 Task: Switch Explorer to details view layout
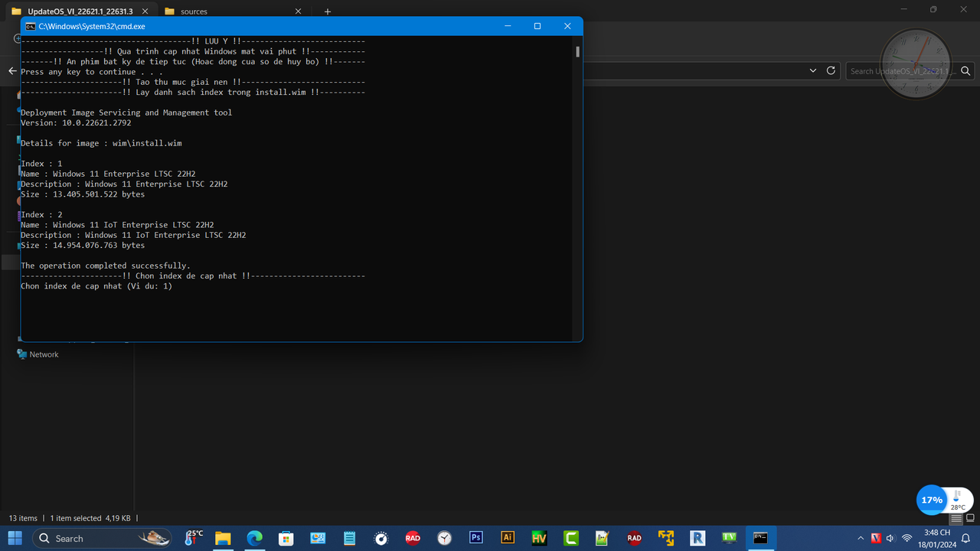tap(956, 518)
